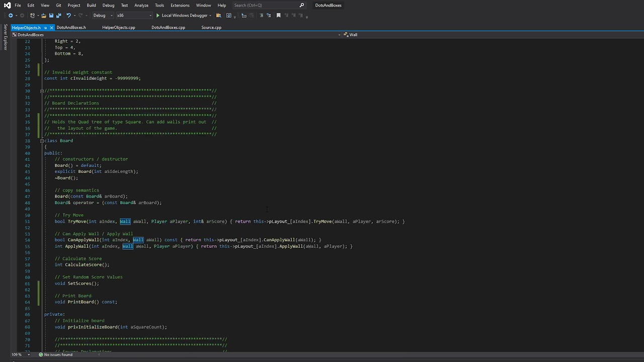The image size is (644, 362).
Task: Save the current file with the disk icon
Action: [51, 16]
